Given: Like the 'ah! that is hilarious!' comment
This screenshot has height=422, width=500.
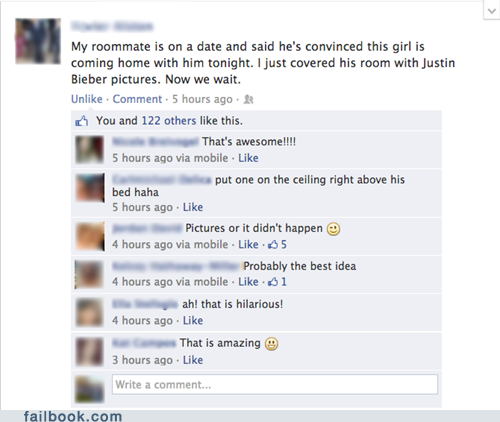Looking at the screenshot, I should pos(193,321).
